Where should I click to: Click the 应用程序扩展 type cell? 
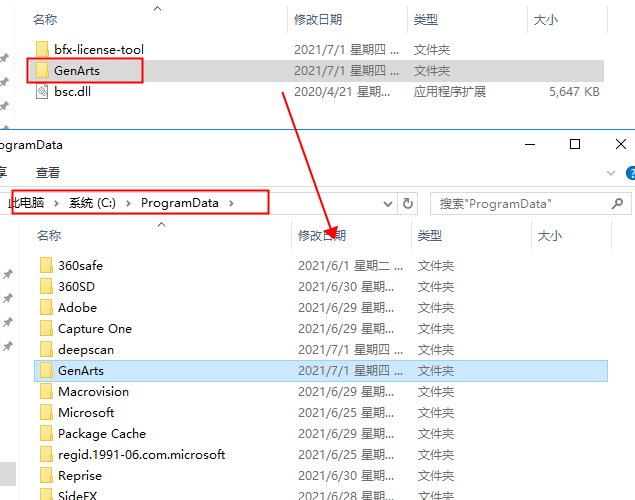tap(450, 91)
